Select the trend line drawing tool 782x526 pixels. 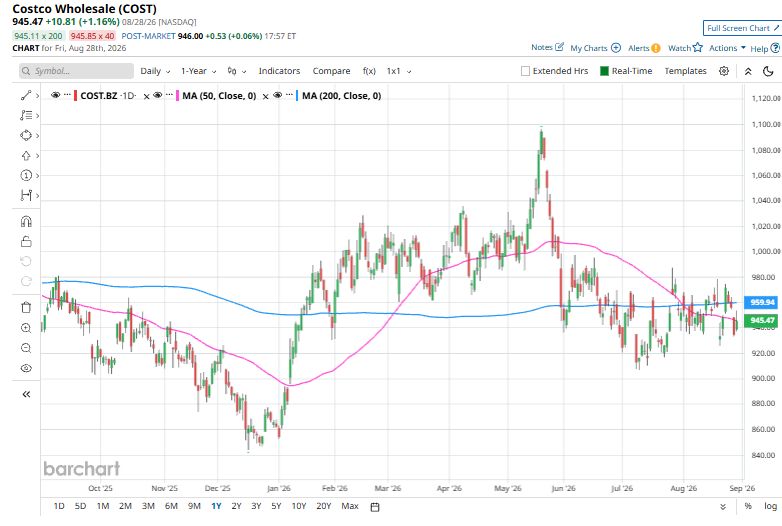(26, 95)
